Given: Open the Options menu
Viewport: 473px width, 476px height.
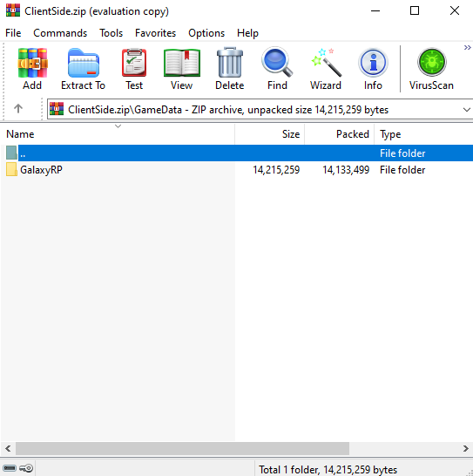Looking at the screenshot, I should point(206,33).
